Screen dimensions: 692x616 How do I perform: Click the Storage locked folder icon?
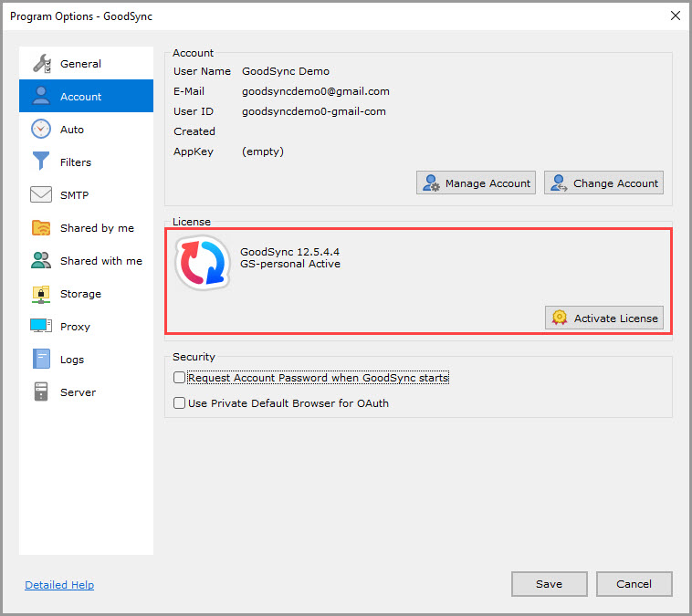click(x=41, y=294)
